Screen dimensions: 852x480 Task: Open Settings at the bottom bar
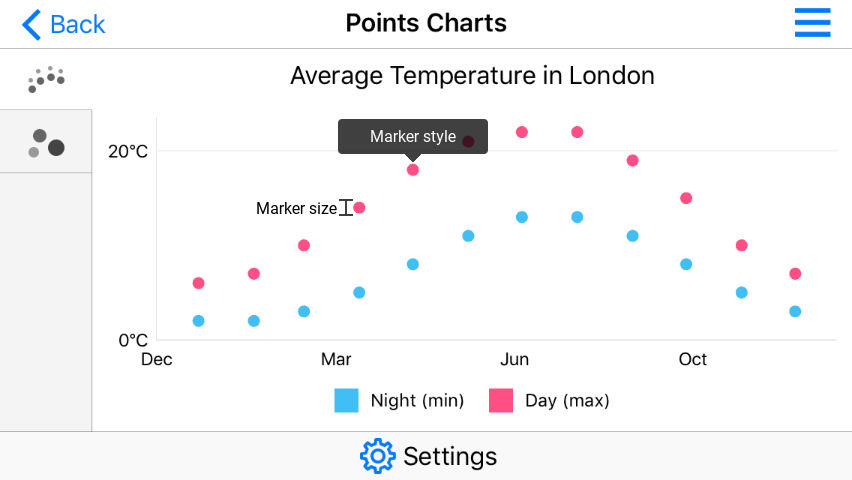pyautogui.click(x=450, y=456)
